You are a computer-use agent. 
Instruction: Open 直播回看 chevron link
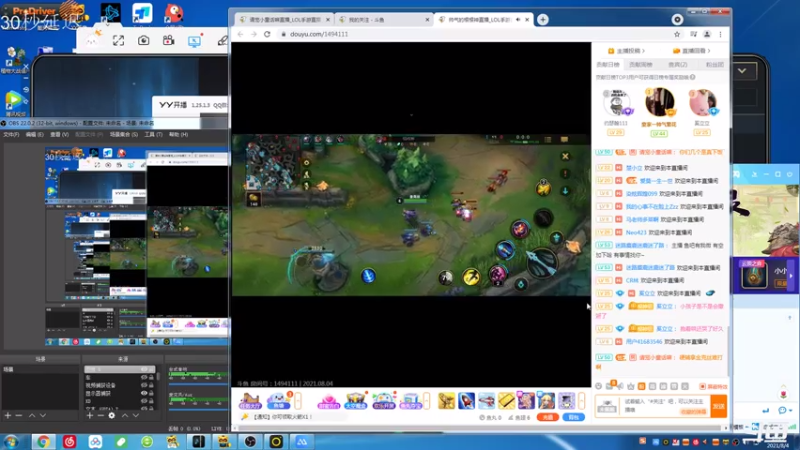coord(692,51)
